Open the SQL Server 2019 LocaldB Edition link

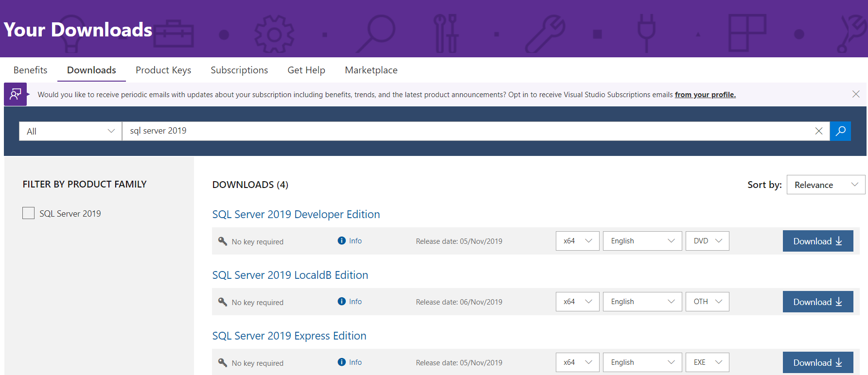(x=290, y=275)
